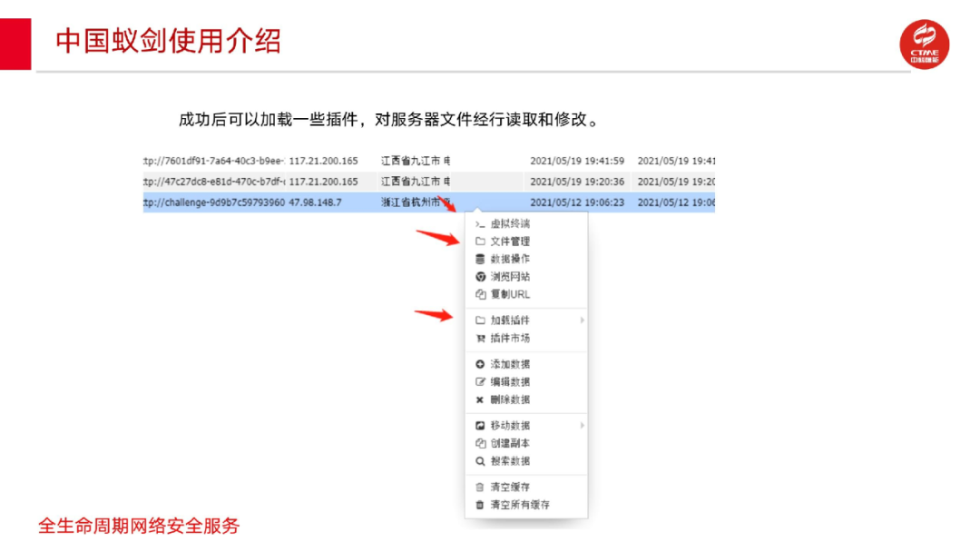Click the magnifier icon beside 搜索数据
The width and height of the screenshot is (980, 552).
[480, 461]
